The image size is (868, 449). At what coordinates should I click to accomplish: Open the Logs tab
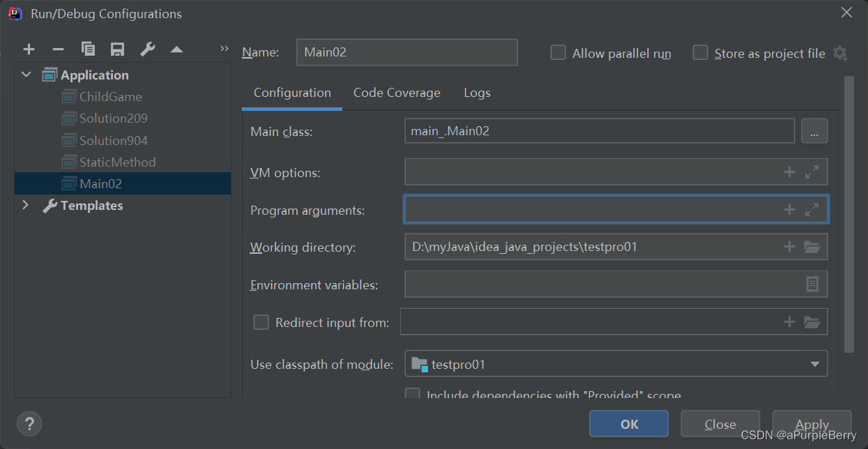477,93
